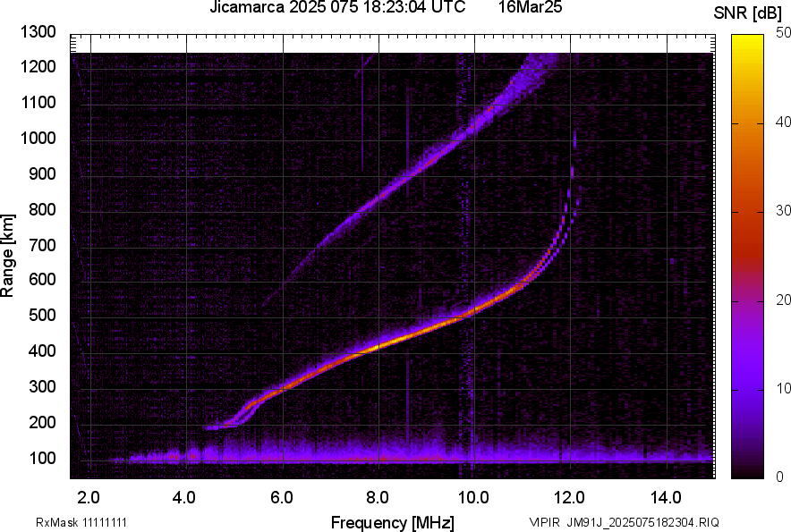Click the 'Range [km]' axis label

tap(7, 256)
